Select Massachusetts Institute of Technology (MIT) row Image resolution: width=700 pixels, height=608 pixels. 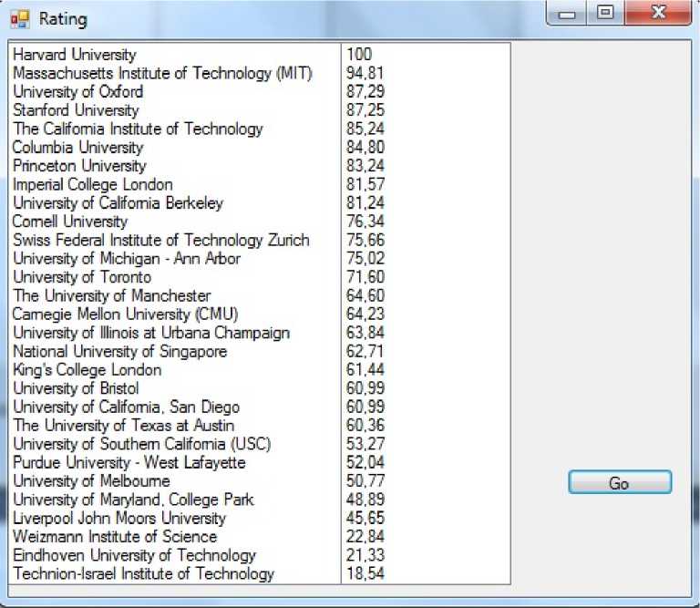(x=162, y=73)
